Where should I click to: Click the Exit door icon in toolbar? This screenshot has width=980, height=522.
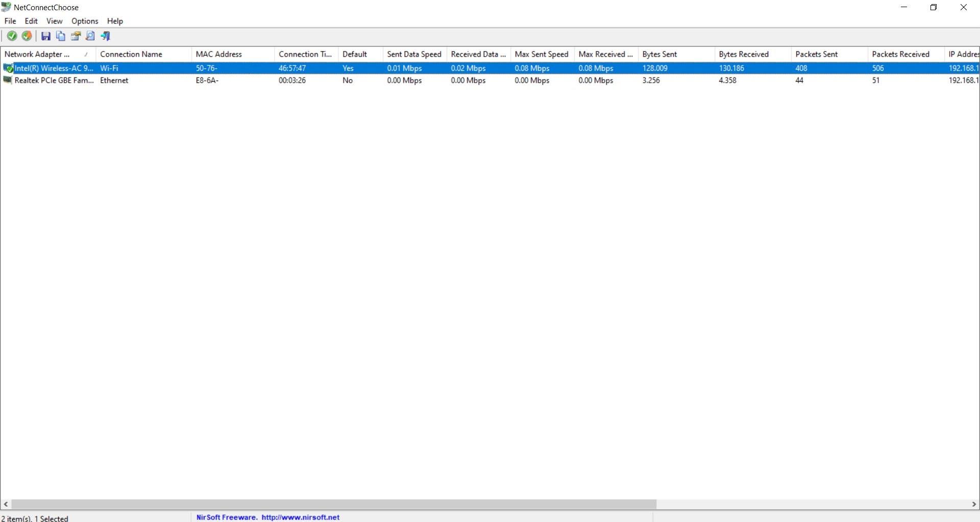point(106,36)
